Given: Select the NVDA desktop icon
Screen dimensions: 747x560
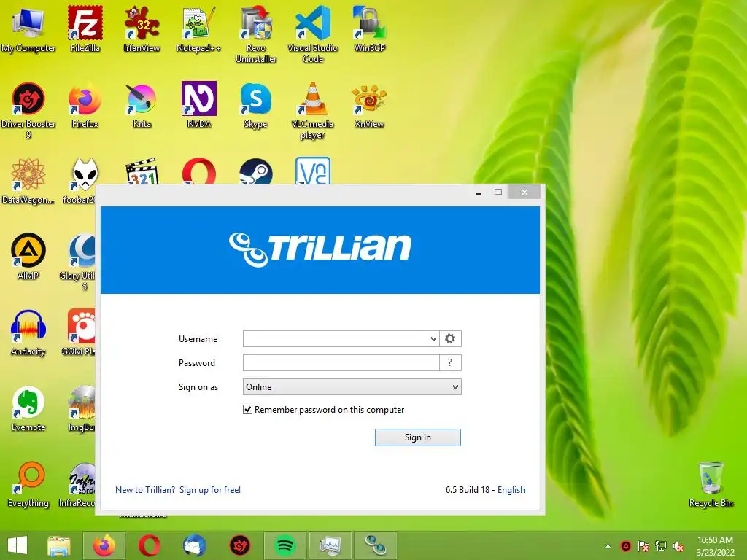Looking at the screenshot, I should click(198, 105).
